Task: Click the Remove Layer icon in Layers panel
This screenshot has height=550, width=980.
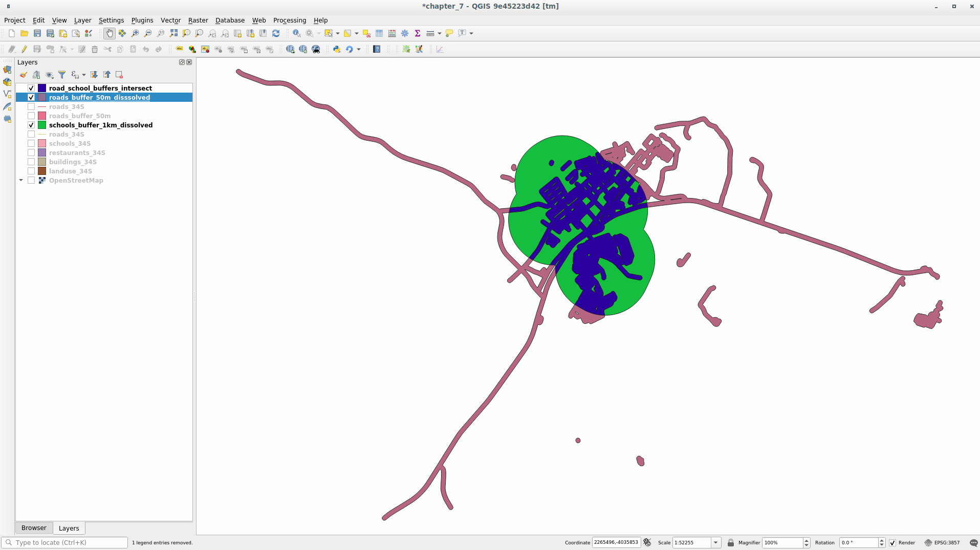Action: click(x=119, y=75)
